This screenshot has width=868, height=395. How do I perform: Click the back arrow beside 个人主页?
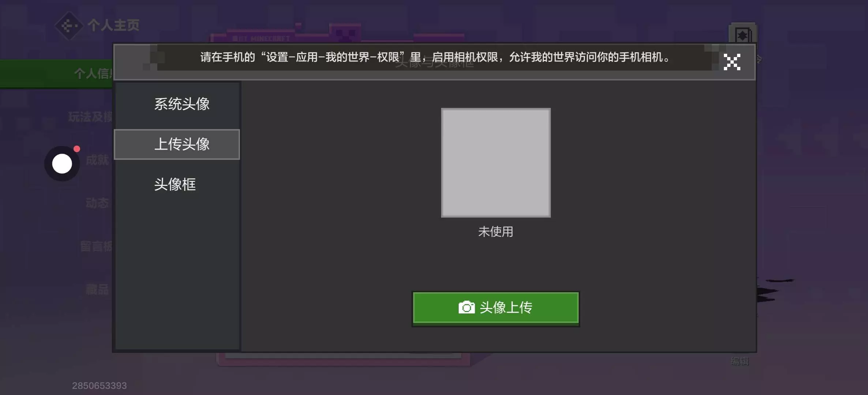[69, 26]
